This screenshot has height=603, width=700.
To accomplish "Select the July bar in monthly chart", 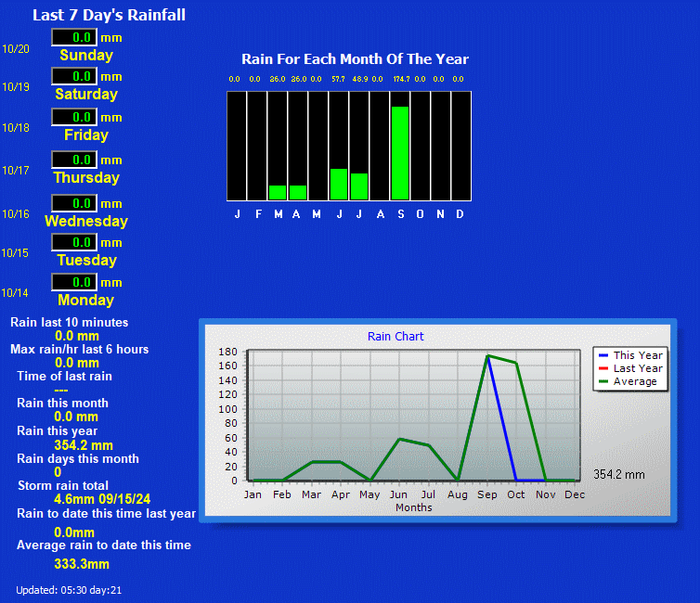I will 359,186.
